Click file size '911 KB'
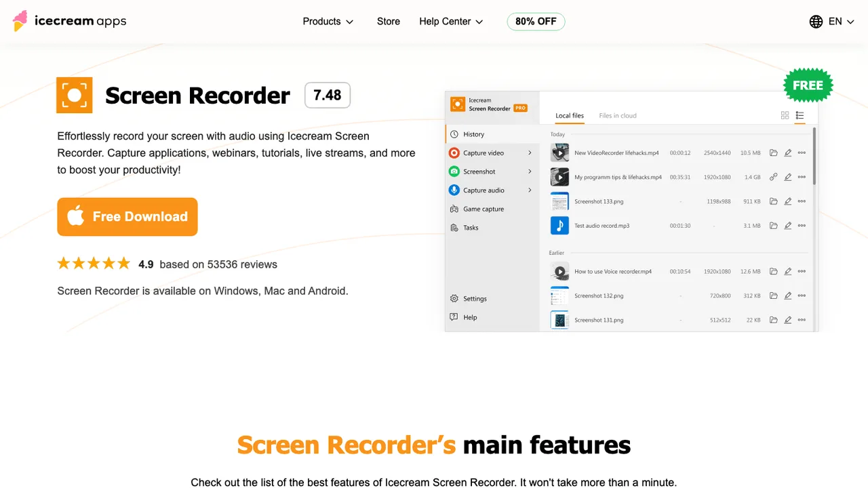Screen dimensions: 868x488 point(752,201)
